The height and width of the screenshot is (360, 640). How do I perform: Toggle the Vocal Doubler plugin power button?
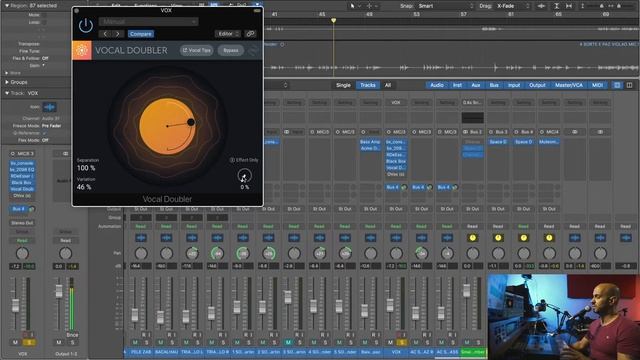pyautogui.click(x=86, y=26)
